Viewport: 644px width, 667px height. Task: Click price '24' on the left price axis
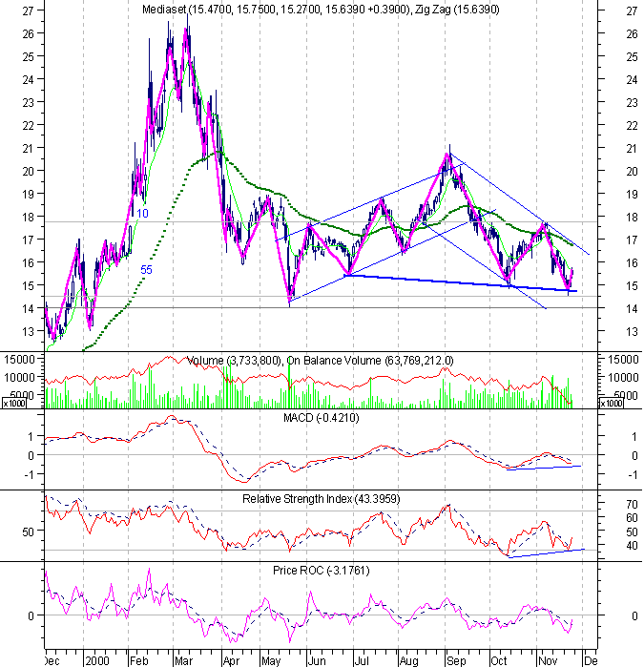click(x=28, y=79)
